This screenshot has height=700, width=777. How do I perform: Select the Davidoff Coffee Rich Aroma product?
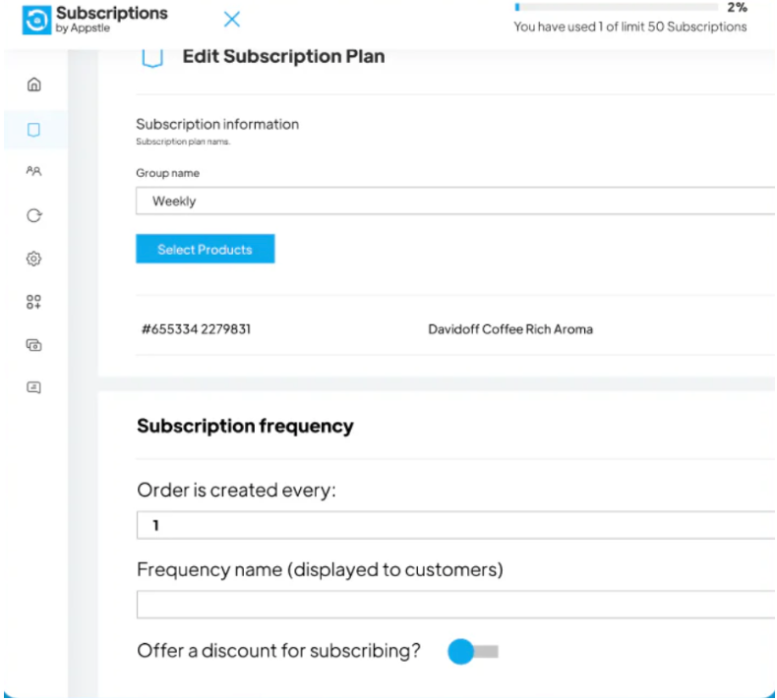510,329
